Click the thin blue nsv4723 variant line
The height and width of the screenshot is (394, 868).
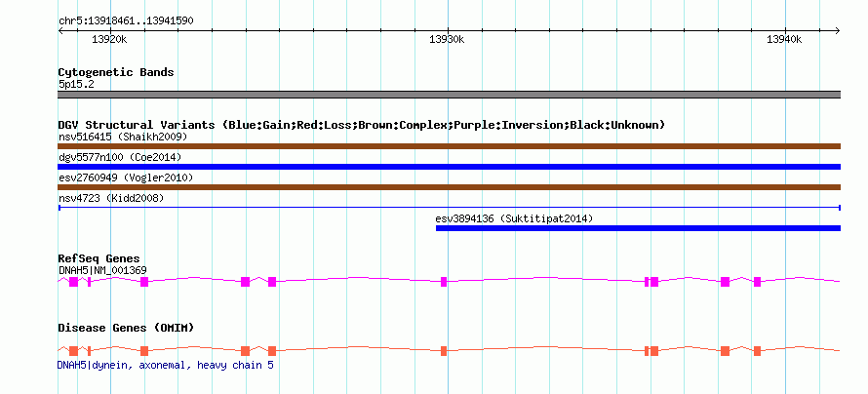pos(449,208)
